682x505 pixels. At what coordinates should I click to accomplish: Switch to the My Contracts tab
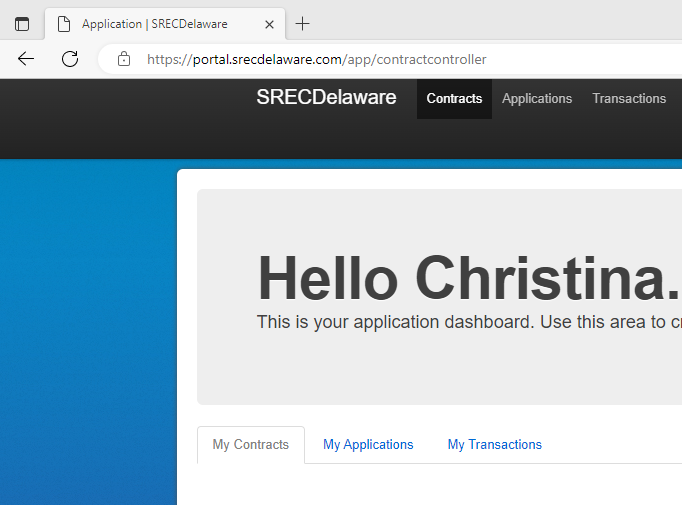point(250,445)
